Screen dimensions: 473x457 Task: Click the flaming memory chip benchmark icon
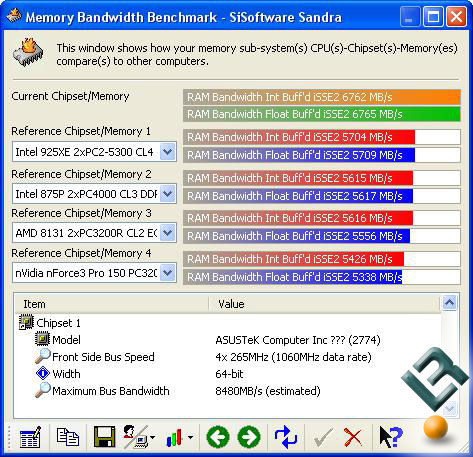coord(28,52)
